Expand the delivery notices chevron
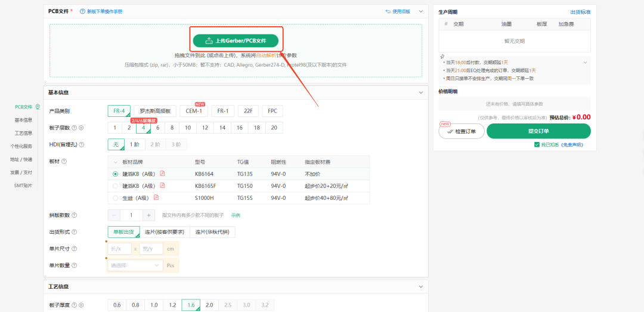 pos(586,63)
